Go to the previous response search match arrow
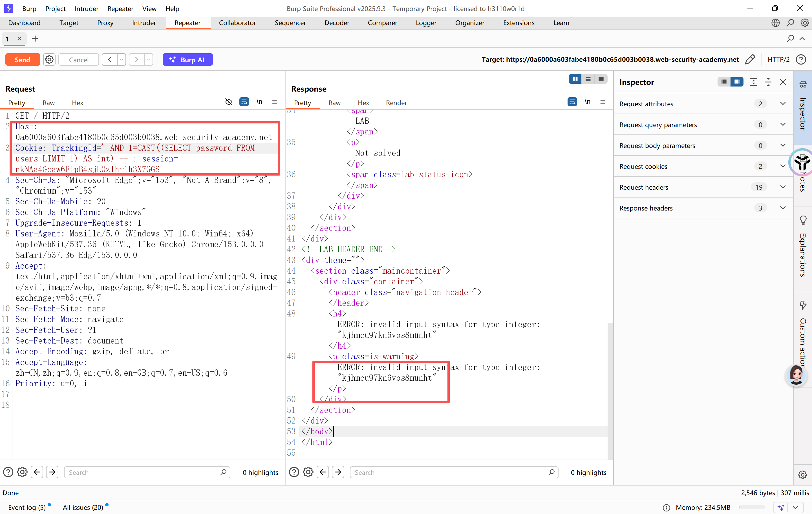Screen dimensions: 812x514 pos(323,472)
